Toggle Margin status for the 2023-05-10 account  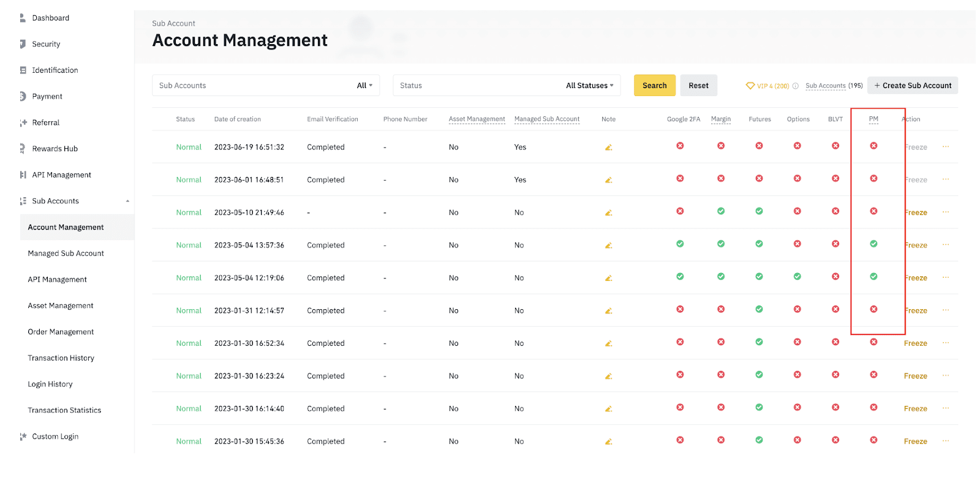point(721,211)
